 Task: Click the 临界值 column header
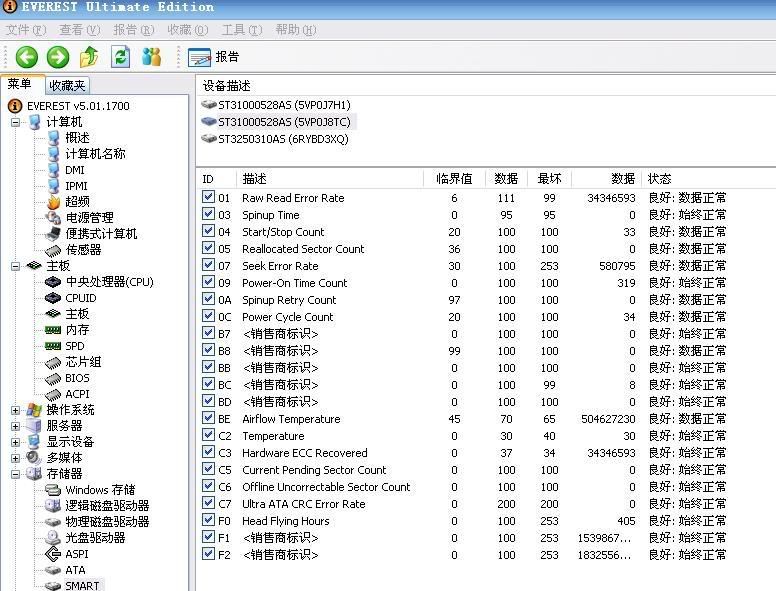[x=454, y=179]
